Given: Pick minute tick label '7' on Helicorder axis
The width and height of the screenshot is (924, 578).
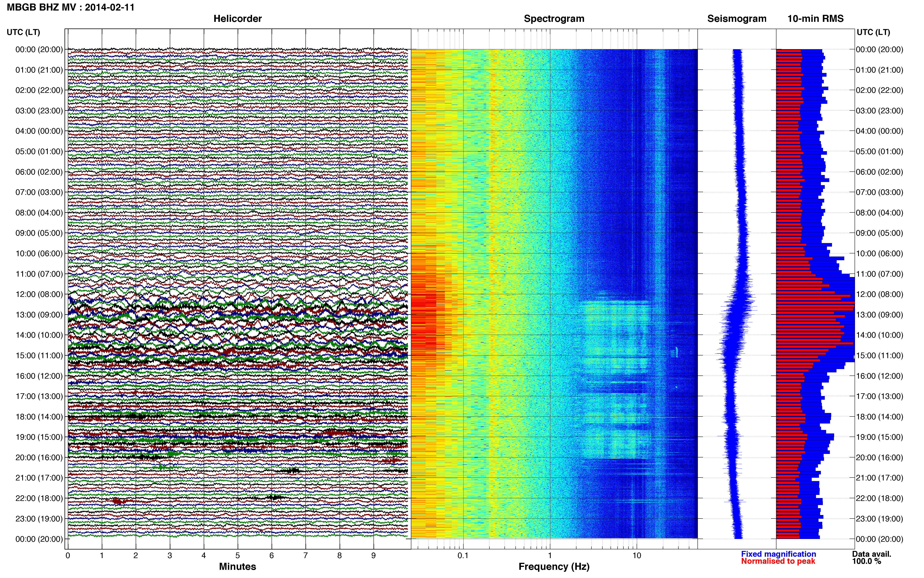Looking at the screenshot, I should click(x=306, y=556).
